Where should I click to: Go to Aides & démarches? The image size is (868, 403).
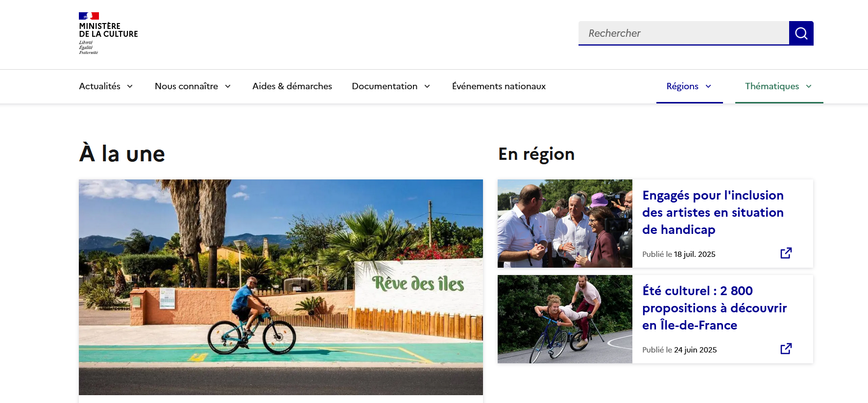292,86
